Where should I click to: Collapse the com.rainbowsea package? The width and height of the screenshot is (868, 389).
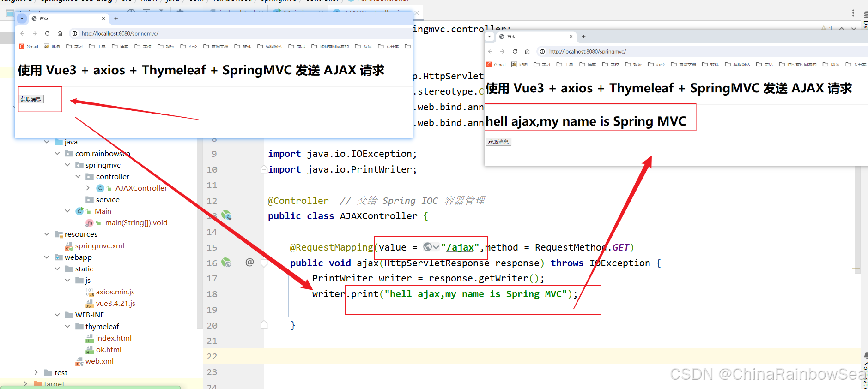click(57, 153)
